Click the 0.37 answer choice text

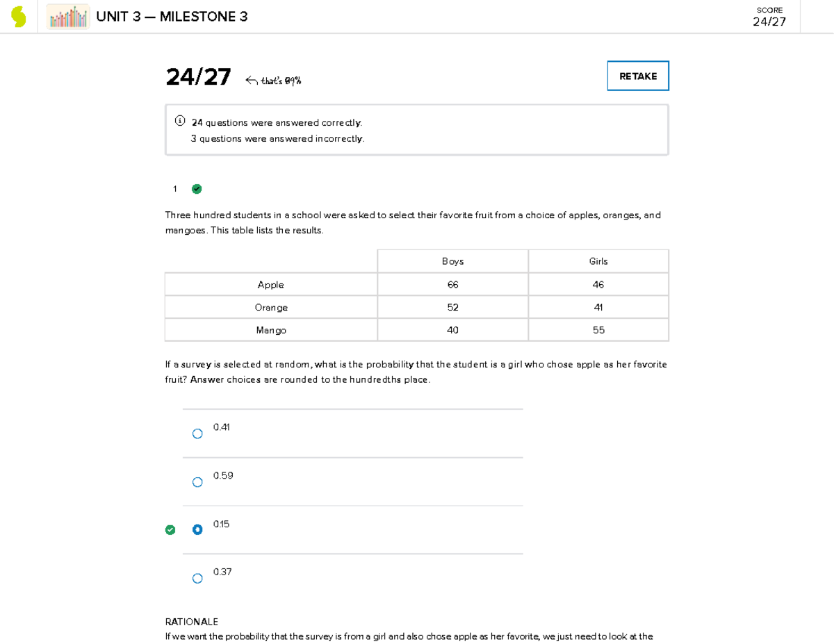pyautogui.click(x=222, y=572)
